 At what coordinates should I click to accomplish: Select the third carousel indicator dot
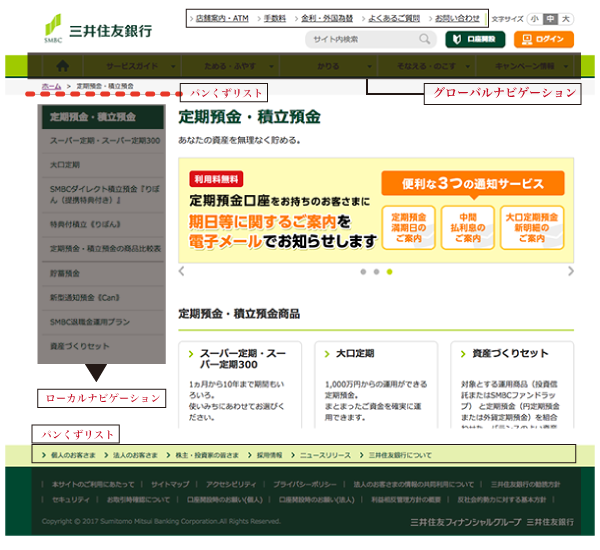click(x=389, y=272)
